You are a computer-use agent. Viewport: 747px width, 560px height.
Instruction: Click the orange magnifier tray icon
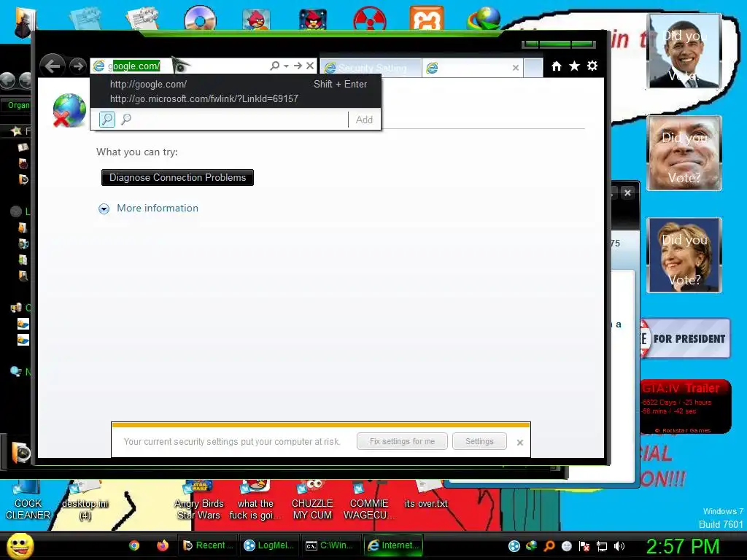click(x=549, y=546)
